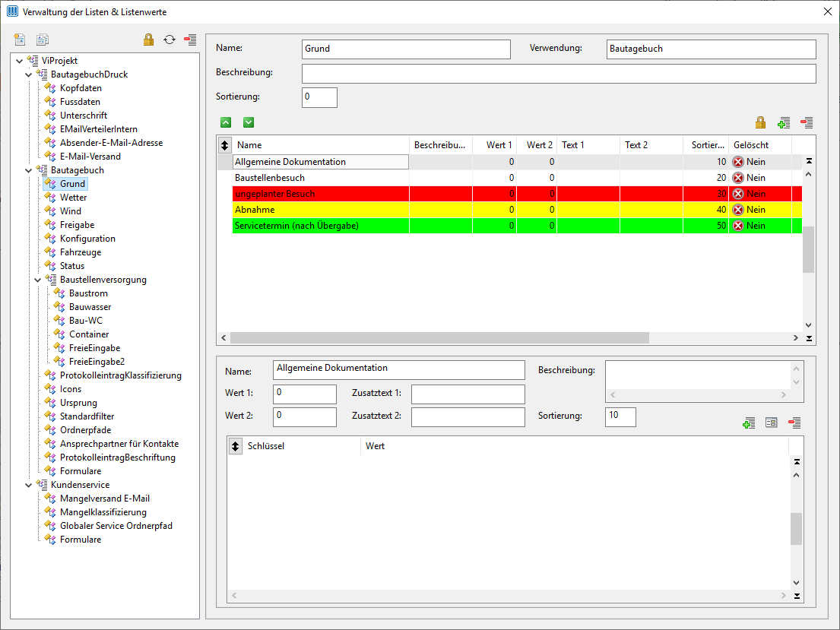840x630 pixels.
Task: Click the detail Sortierung field showing 10
Action: click(x=620, y=416)
